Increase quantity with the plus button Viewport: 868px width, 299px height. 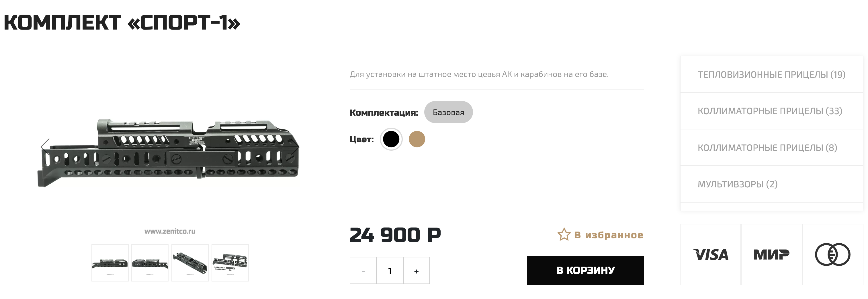pyautogui.click(x=417, y=271)
